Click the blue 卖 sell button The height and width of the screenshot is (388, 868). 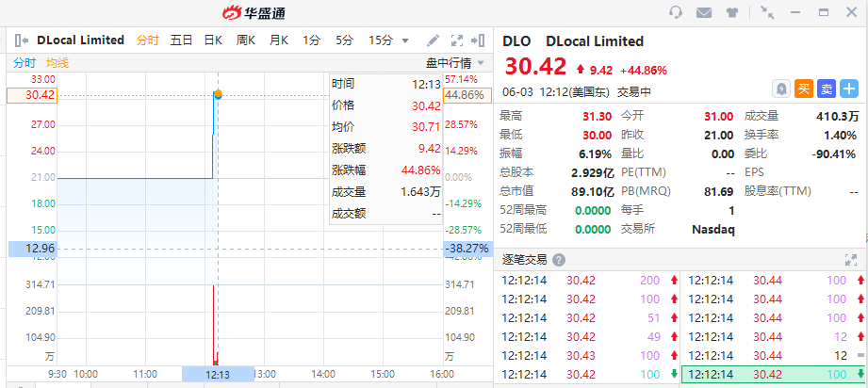point(826,89)
